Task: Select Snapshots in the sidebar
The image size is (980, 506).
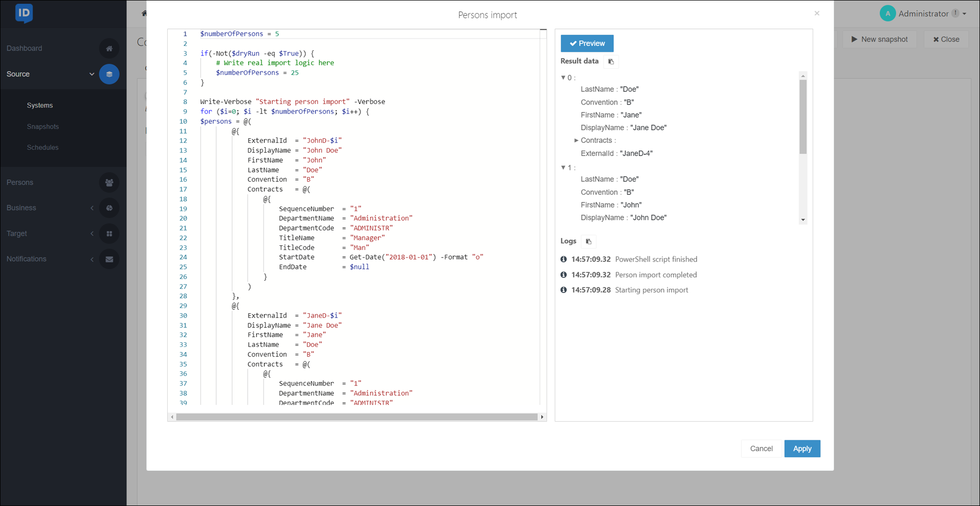Action: pyautogui.click(x=43, y=127)
